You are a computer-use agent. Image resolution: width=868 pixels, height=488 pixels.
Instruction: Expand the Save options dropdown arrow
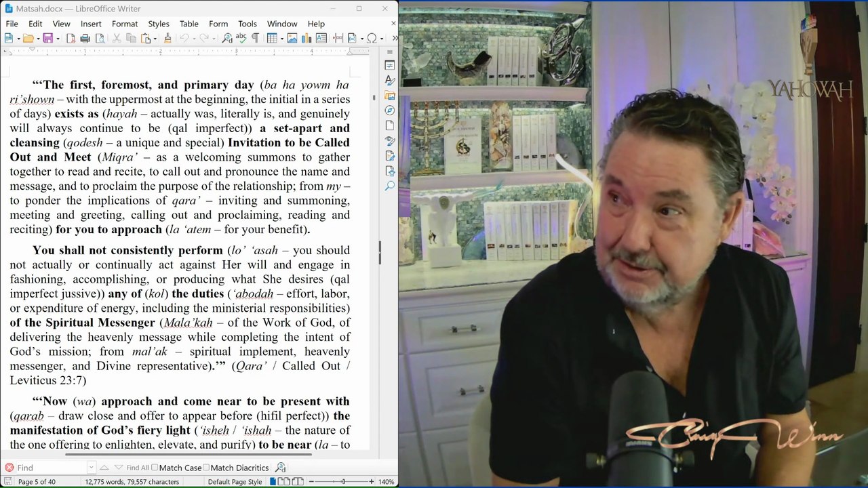pyautogui.click(x=57, y=38)
